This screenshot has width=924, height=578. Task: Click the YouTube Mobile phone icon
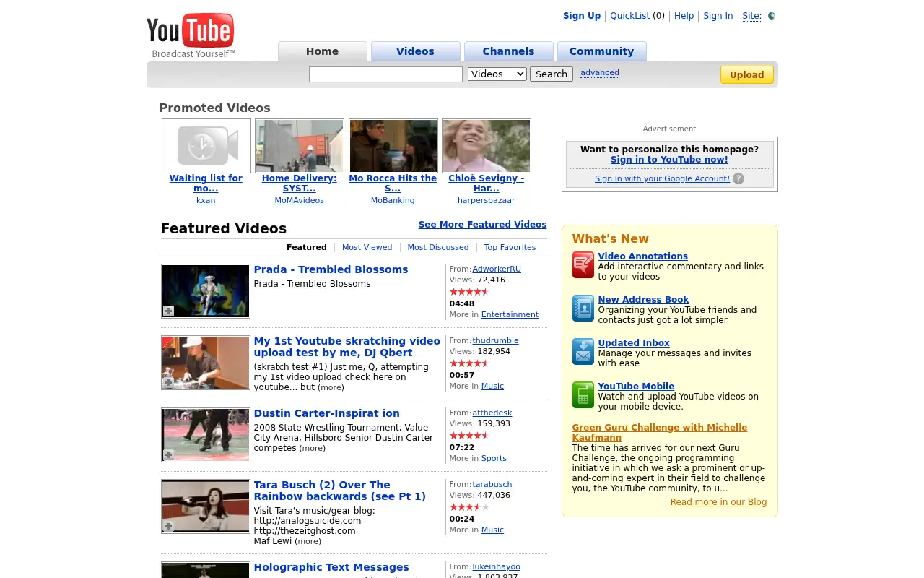click(583, 395)
